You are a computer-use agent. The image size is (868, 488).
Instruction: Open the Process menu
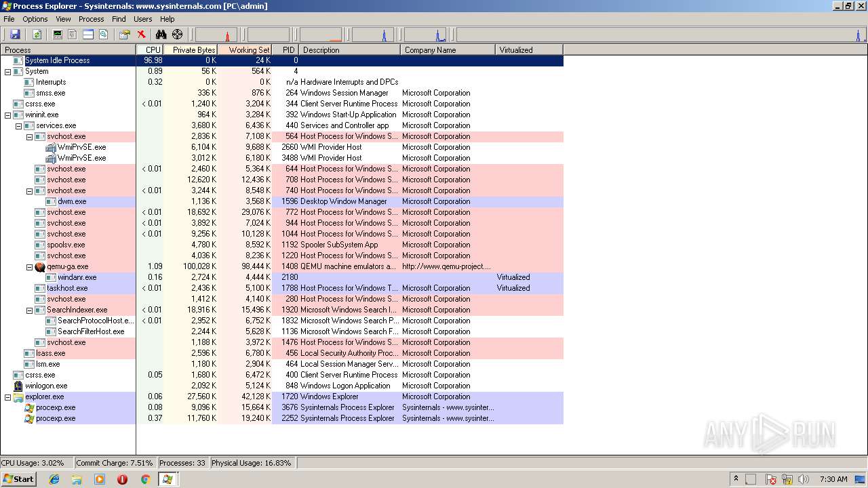(x=91, y=19)
